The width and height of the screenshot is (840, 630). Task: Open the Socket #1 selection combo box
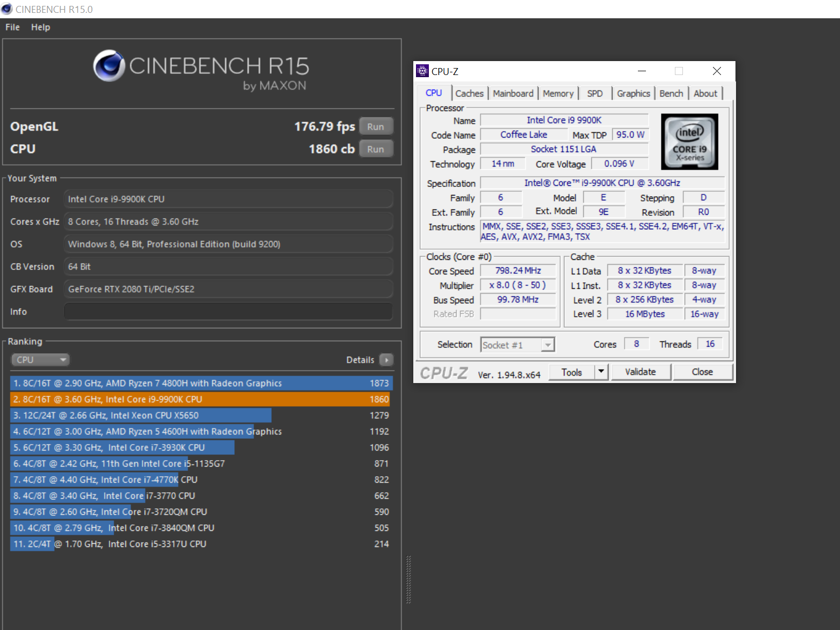tap(517, 345)
